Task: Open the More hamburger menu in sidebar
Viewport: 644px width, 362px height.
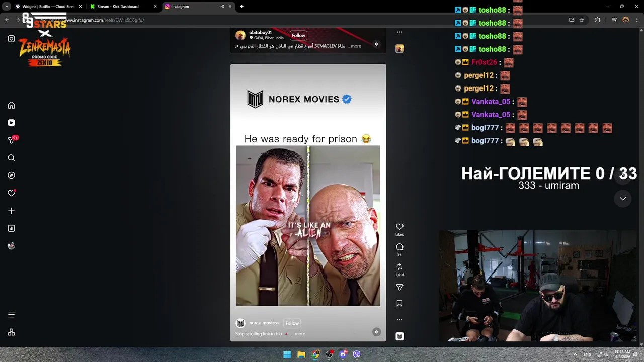Action: point(11,315)
